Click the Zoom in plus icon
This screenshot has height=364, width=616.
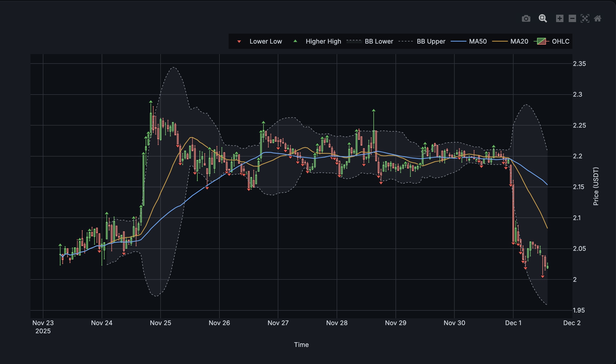coord(559,19)
